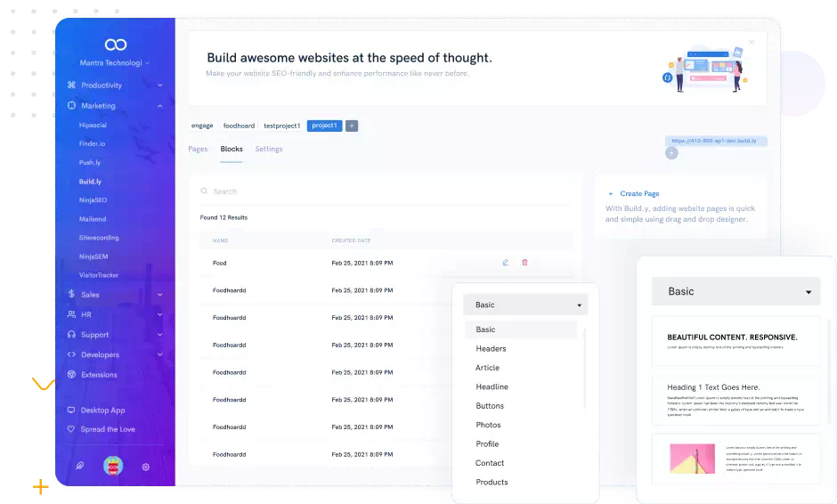Open Push.ly in the sidebar

pyautogui.click(x=90, y=162)
